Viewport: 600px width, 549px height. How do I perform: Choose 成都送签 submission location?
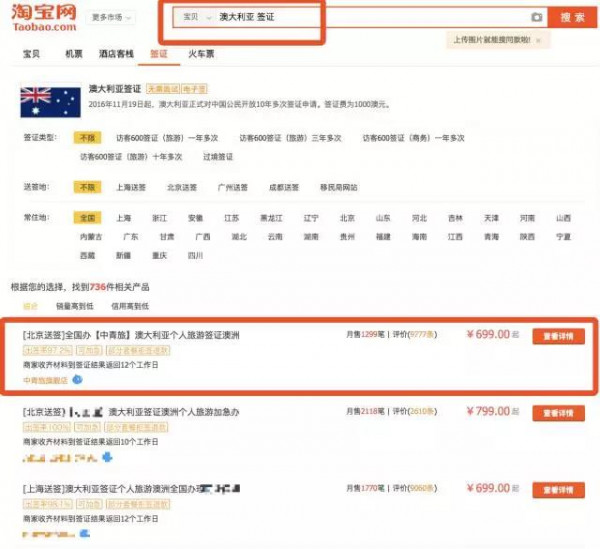pos(284,187)
